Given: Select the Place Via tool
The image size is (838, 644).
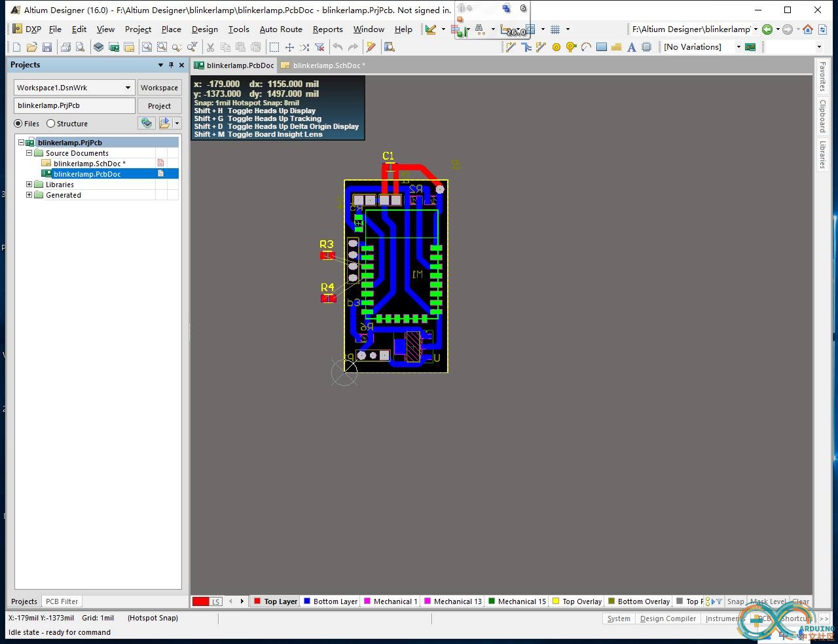Looking at the screenshot, I should [x=572, y=47].
